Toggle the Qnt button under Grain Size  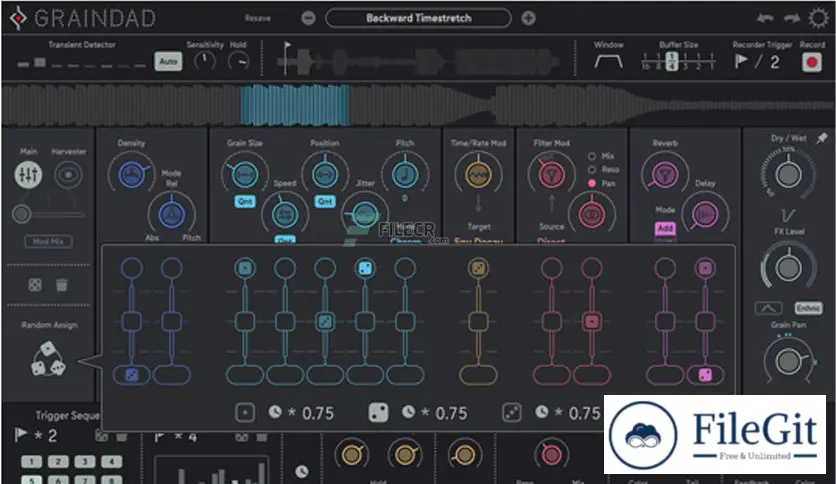click(x=245, y=201)
